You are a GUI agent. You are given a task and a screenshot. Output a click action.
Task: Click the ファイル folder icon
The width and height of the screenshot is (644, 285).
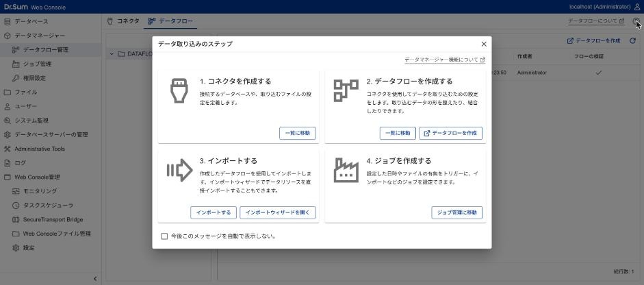pyautogui.click(x=7, y=92)
